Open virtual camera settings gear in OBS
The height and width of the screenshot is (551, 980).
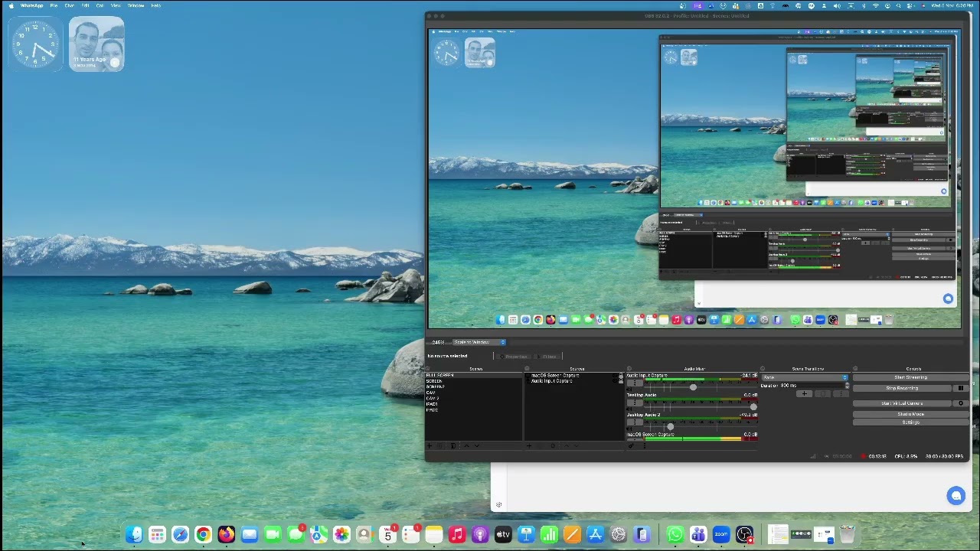point(961,403)
